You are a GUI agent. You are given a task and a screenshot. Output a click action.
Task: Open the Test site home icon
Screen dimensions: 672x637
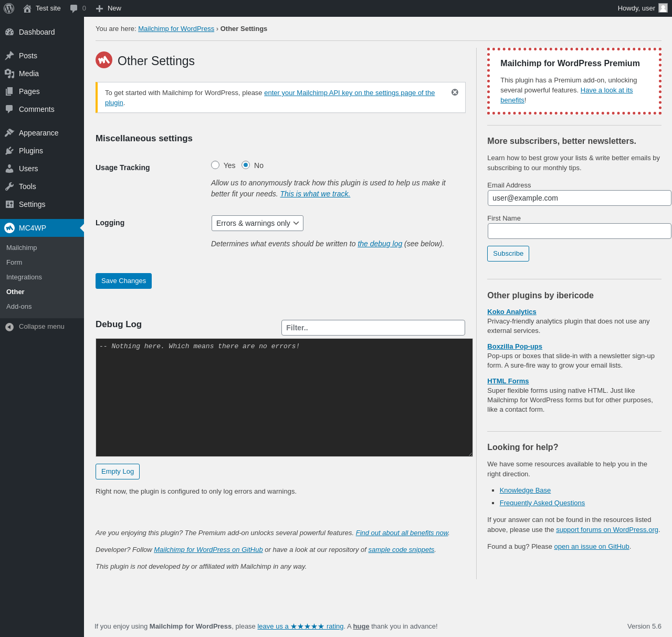27,8
